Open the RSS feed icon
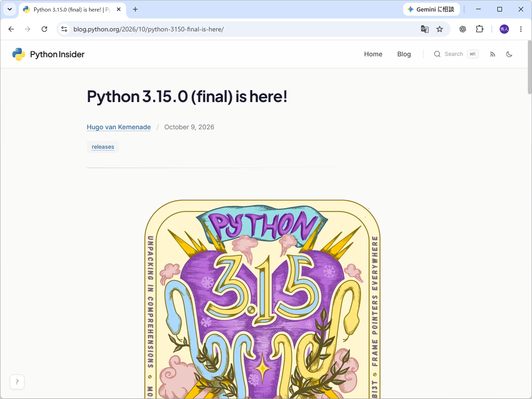The width and height of the screenshot is (532, 399). tap(493, 54)
